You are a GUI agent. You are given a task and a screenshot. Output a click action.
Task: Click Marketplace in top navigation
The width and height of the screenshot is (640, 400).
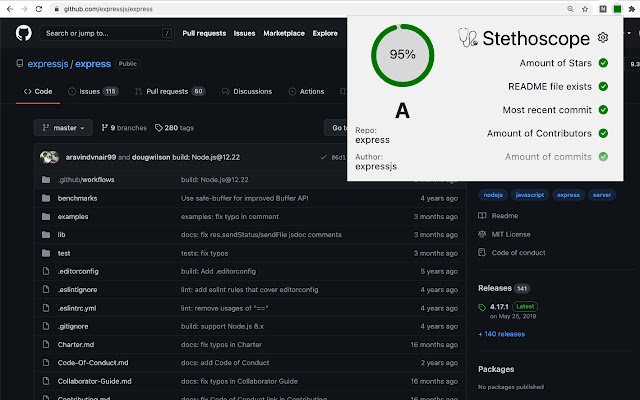[284, 33]
